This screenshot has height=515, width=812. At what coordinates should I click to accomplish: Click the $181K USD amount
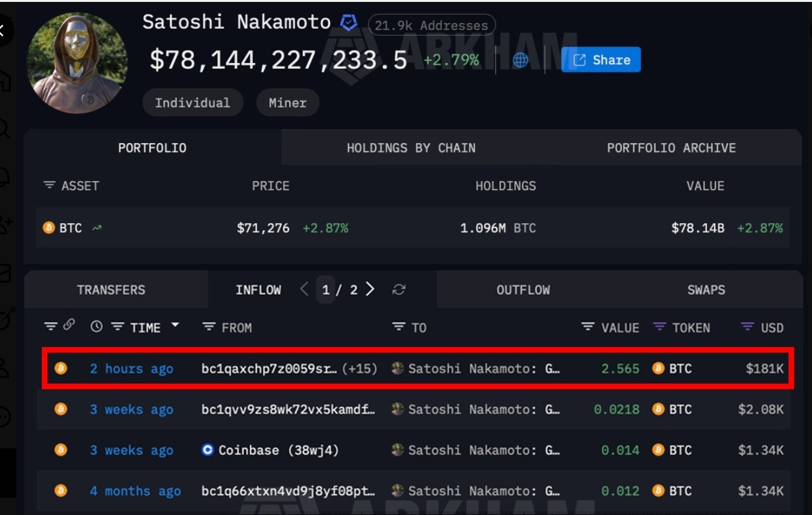pos(765,369)
